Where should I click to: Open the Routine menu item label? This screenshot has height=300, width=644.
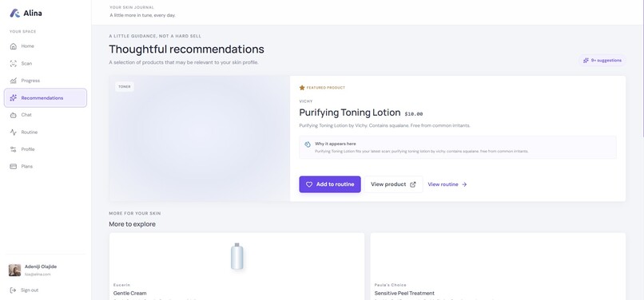29,132
